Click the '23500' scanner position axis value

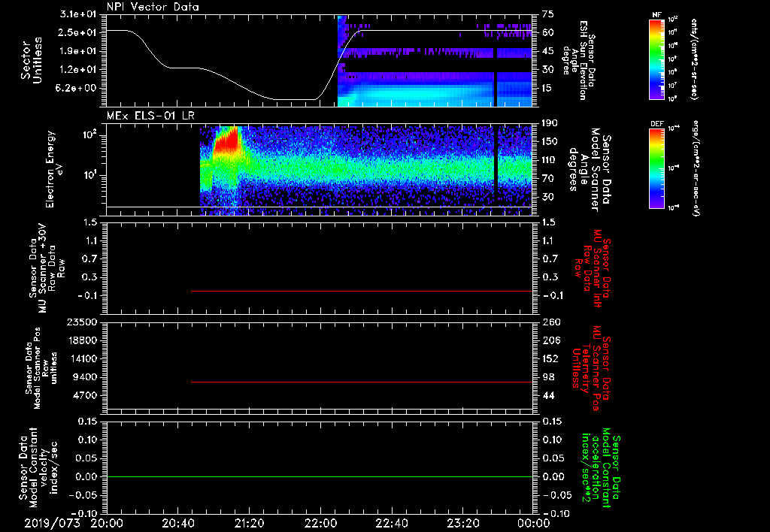pyautogui.click(x=82, y=322)
